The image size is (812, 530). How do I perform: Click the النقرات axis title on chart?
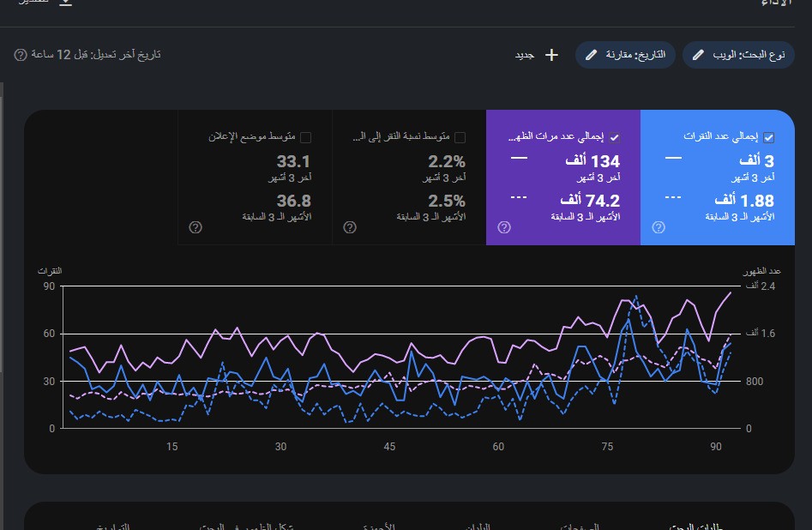50,270
